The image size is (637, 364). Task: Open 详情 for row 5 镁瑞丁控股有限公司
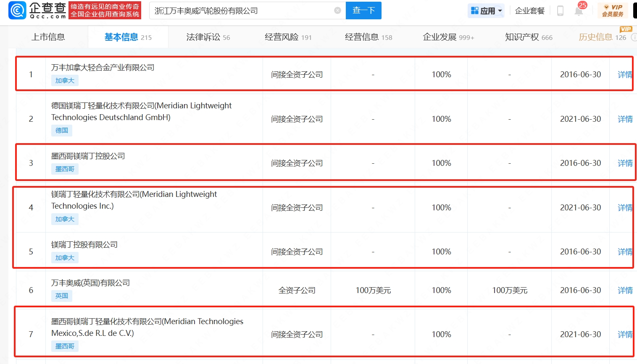625,252
